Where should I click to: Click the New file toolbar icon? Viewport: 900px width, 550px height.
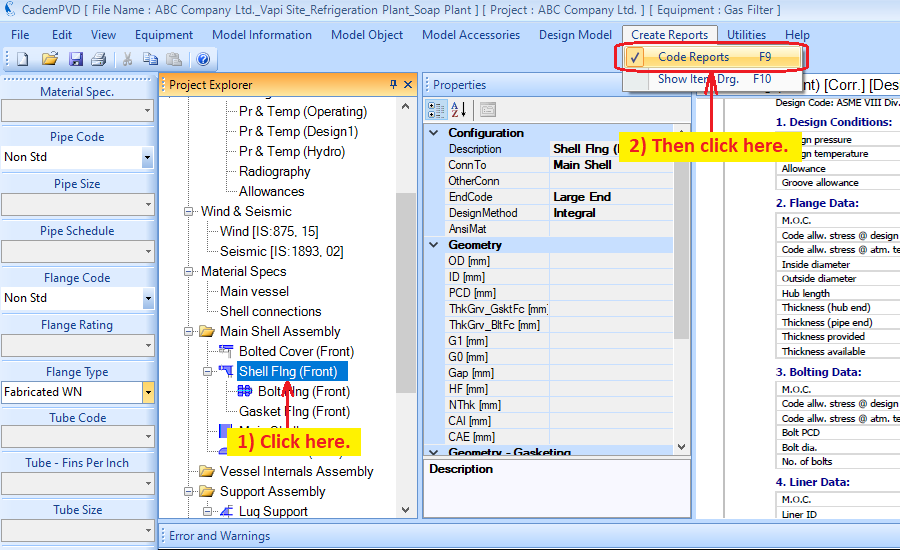point(22,60)
